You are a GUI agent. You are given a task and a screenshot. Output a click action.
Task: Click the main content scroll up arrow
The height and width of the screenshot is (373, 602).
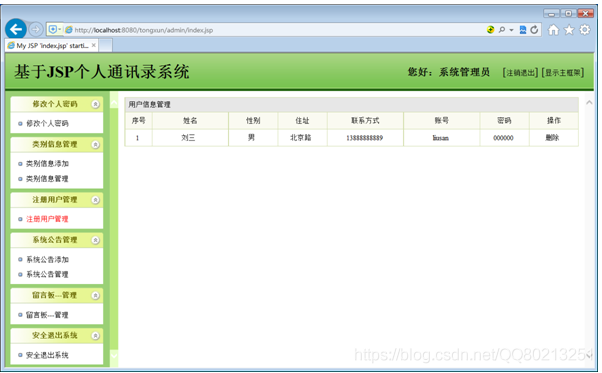tap(589, 102)
